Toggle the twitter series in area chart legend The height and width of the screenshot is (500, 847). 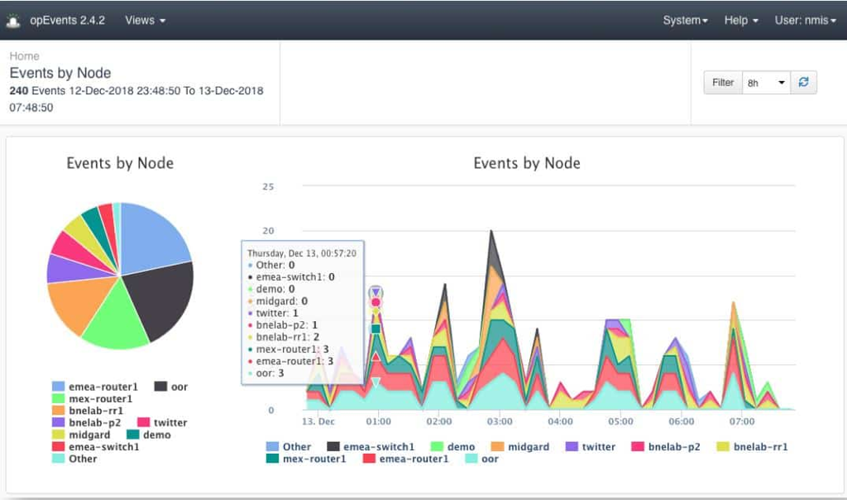[598, 447]
